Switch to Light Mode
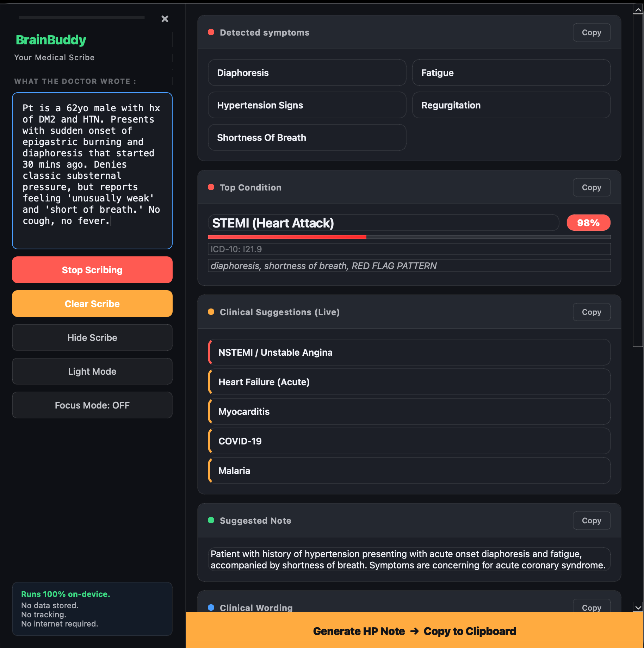The image size is (644, 648). pos(92,371)
